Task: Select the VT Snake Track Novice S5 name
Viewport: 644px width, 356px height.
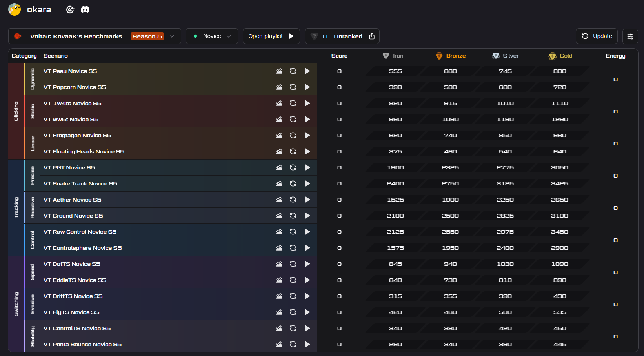Action: click(x=80, y=183)
